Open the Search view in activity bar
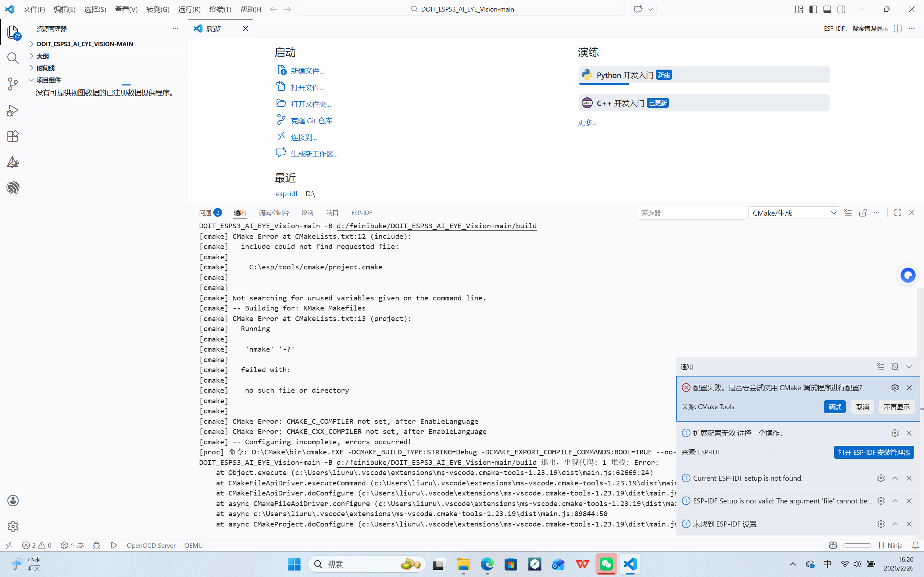924x577 pixels. [13, 58]
